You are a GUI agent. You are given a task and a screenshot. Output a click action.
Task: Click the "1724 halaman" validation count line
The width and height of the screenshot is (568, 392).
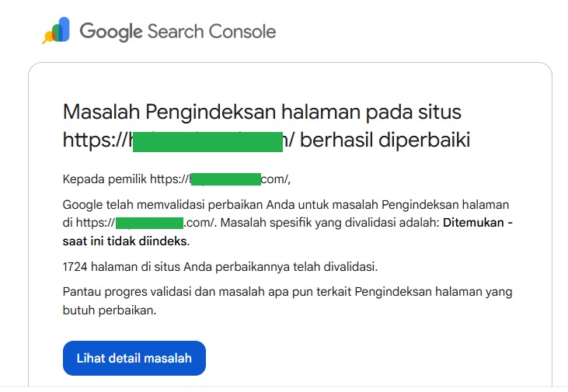point(220,266)
